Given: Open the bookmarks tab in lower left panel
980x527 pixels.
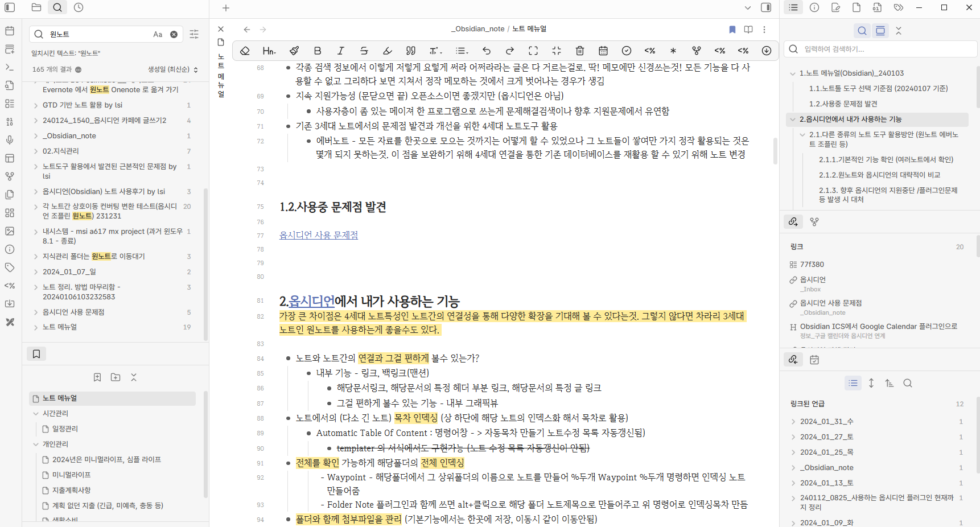Looking at the screenshot, I should (x=36, y=354).
